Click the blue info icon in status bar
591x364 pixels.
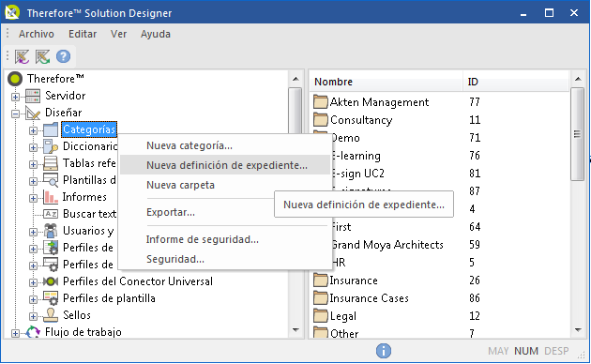click(x=384, y=351)
